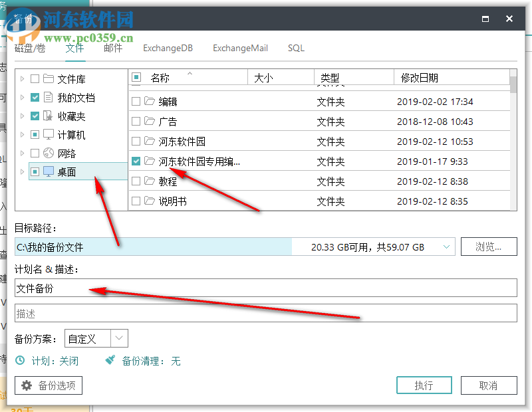Uncheck the 河东软件园专用编 folder

pos(135,161)
